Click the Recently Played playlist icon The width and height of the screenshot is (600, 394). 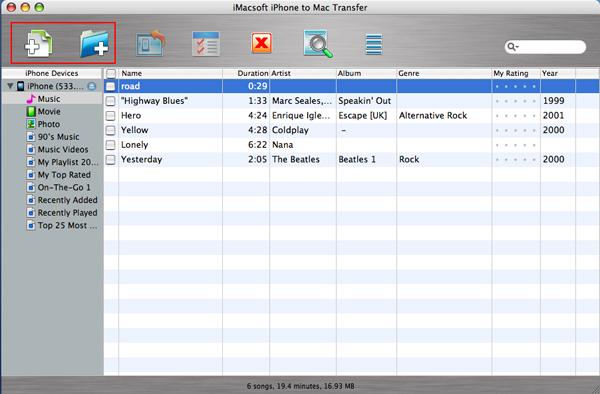[31, 212]
